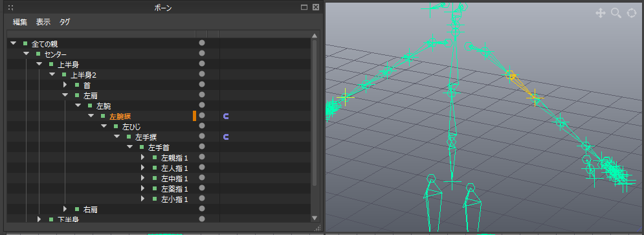Click the green square icon beside 全ての親
The image size is (644, 235).
25,43
